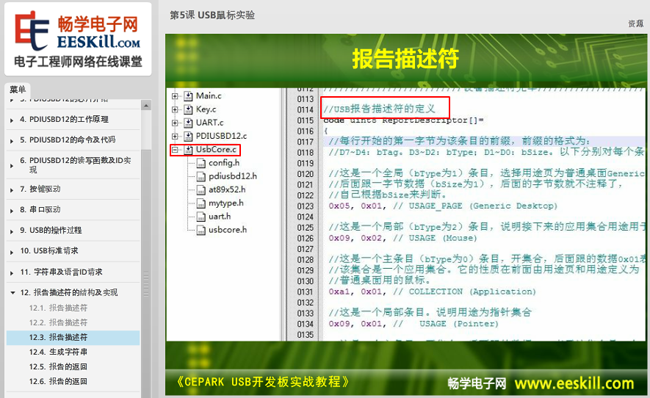Image resolution: width=650 pixels, height=398 pixels.
Task: Select the config.h header file icon
Action: 201,163
